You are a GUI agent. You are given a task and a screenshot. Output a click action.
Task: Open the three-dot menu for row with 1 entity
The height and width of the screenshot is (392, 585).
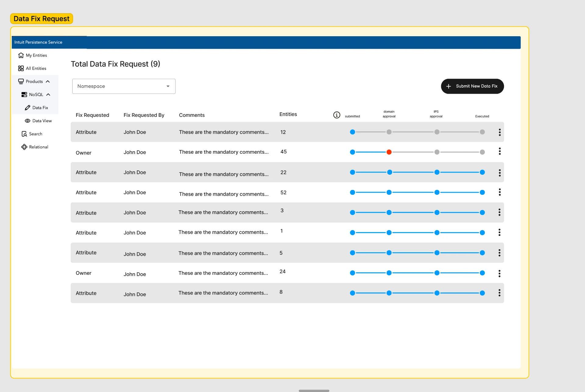click(499, 233)
